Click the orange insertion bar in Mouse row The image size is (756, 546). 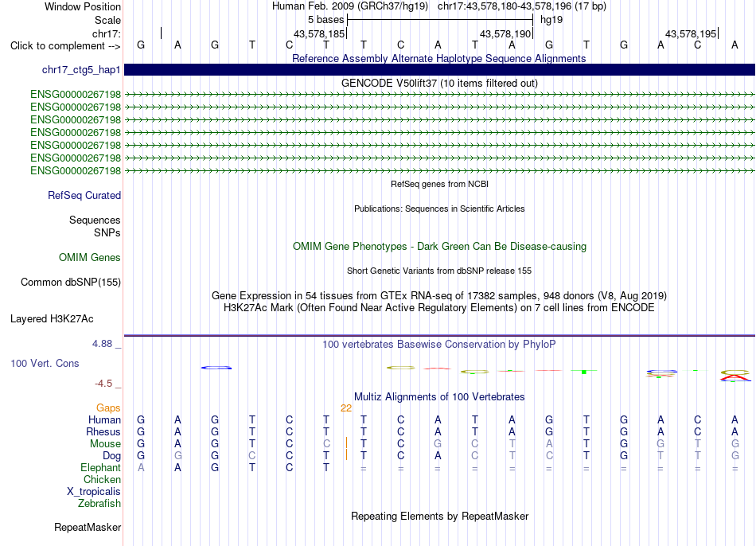point(346,443)
